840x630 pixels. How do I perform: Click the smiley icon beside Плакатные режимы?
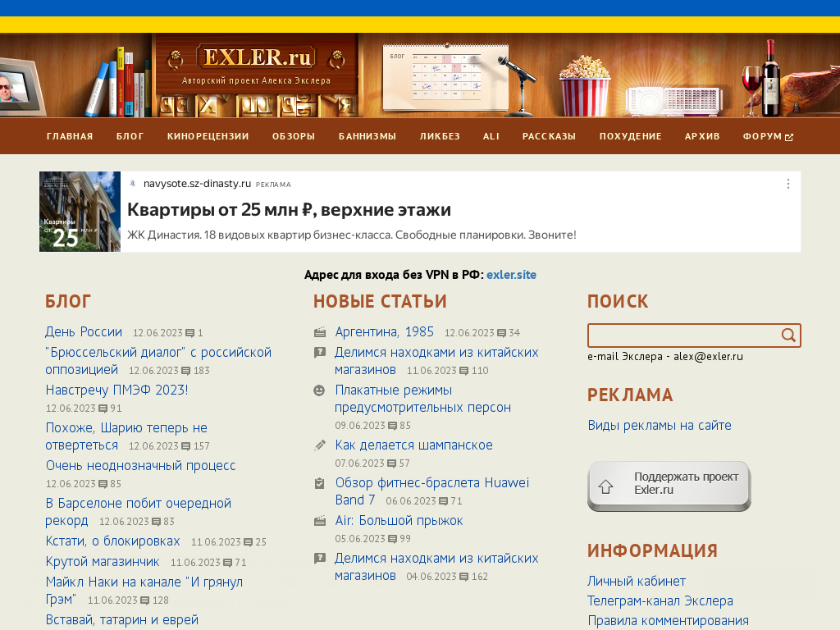pos(319,390)
